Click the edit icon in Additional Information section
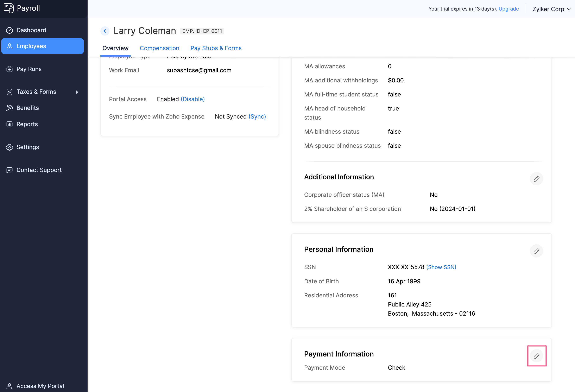 (x=536, y=178)
